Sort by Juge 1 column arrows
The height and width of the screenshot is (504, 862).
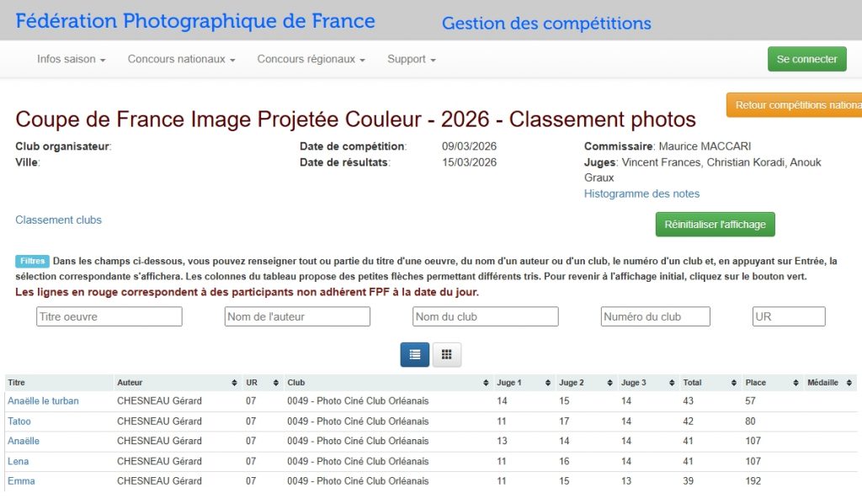coord(548,383)
